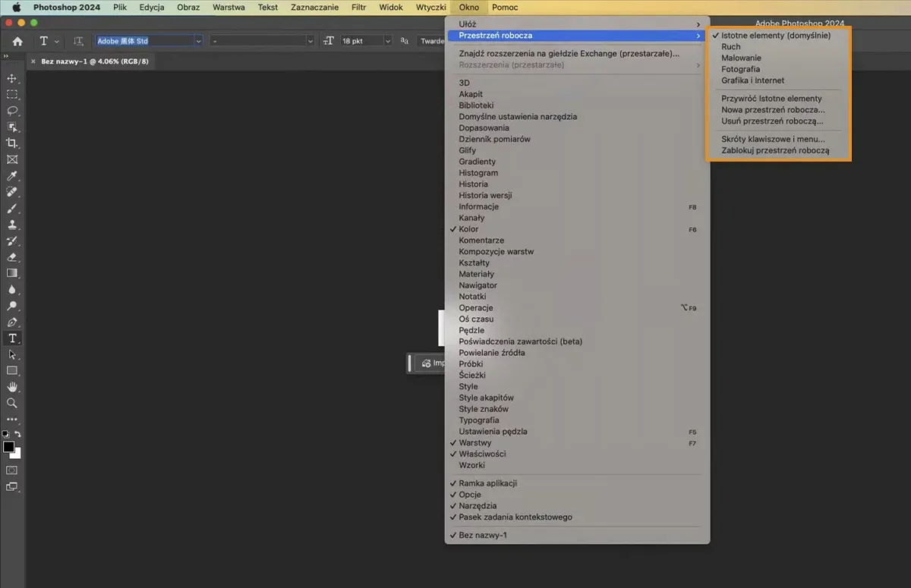Viewport: 911px width, 588px height.
Task: Switch to the Zoom tool
Action: 12,403
